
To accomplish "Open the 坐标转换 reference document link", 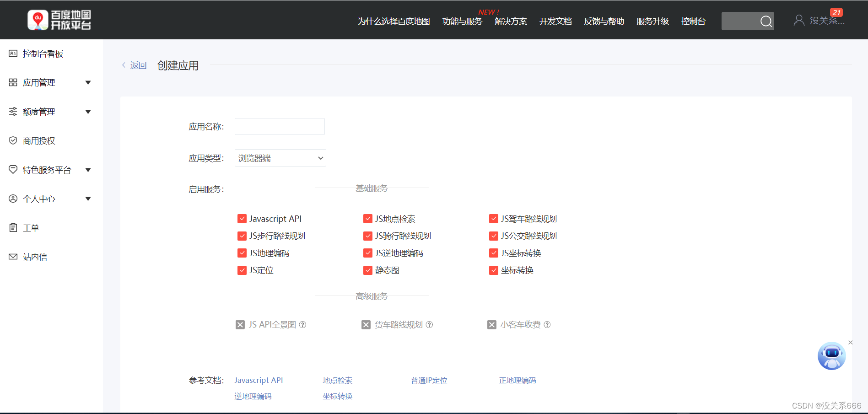I will point(337,396).
